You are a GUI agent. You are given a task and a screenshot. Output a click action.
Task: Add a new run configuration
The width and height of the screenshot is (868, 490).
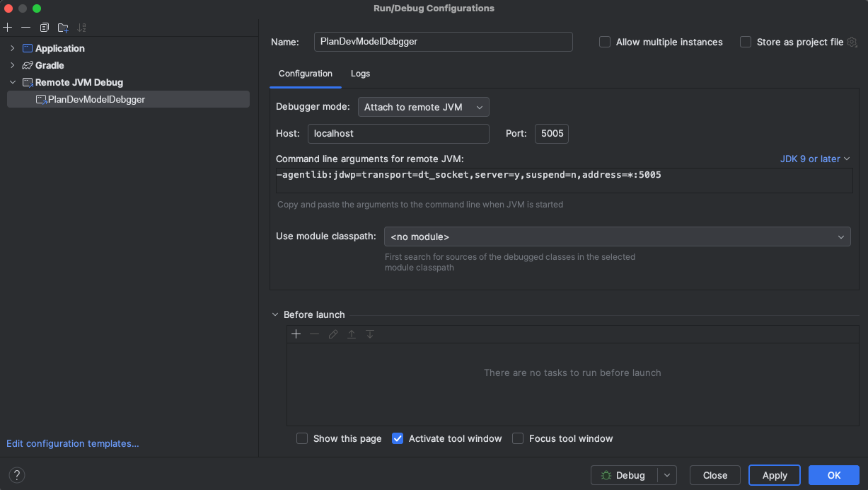[x=8, y=27]
